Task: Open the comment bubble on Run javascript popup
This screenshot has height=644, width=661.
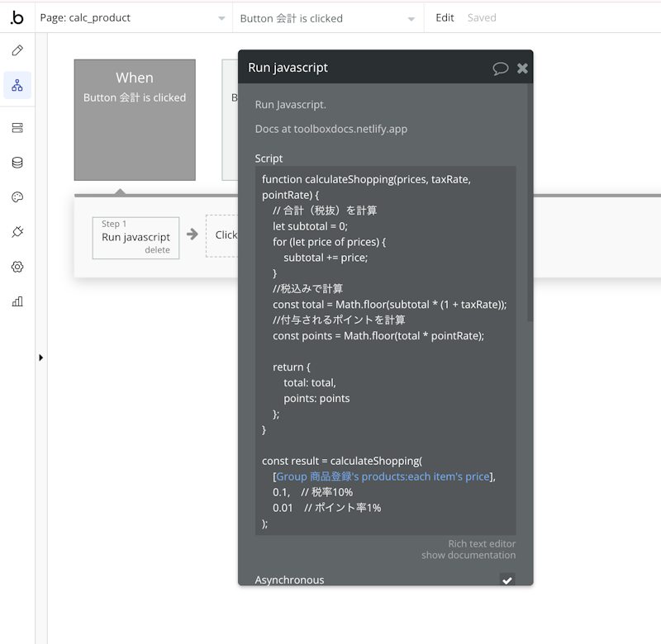Action: point(501,68)
